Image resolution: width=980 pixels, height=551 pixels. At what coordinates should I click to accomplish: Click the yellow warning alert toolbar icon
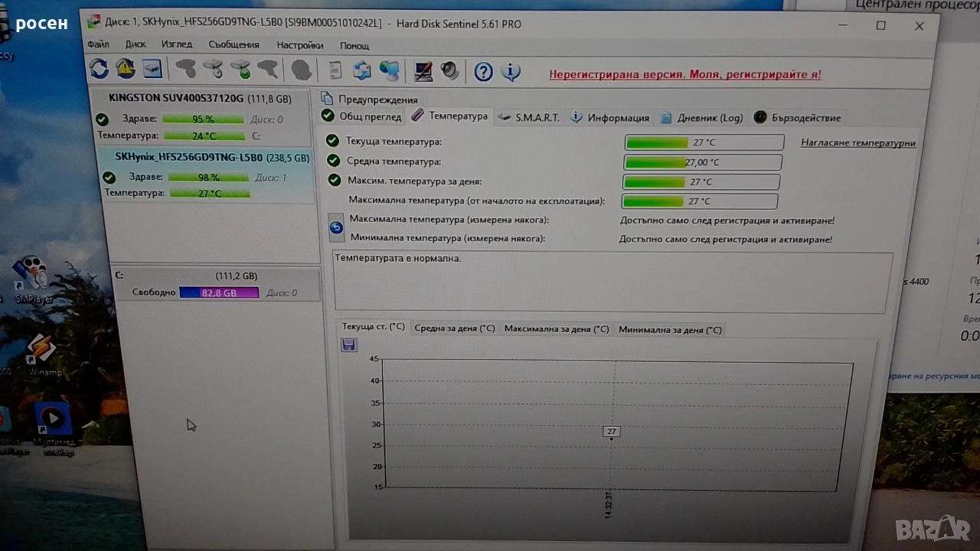(126, 69)
